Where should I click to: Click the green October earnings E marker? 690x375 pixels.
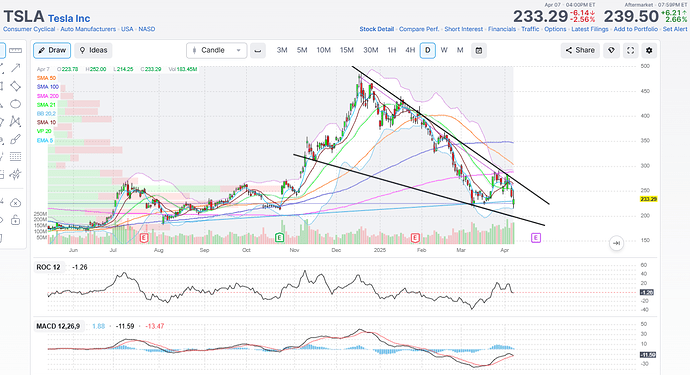coord(279,238)
